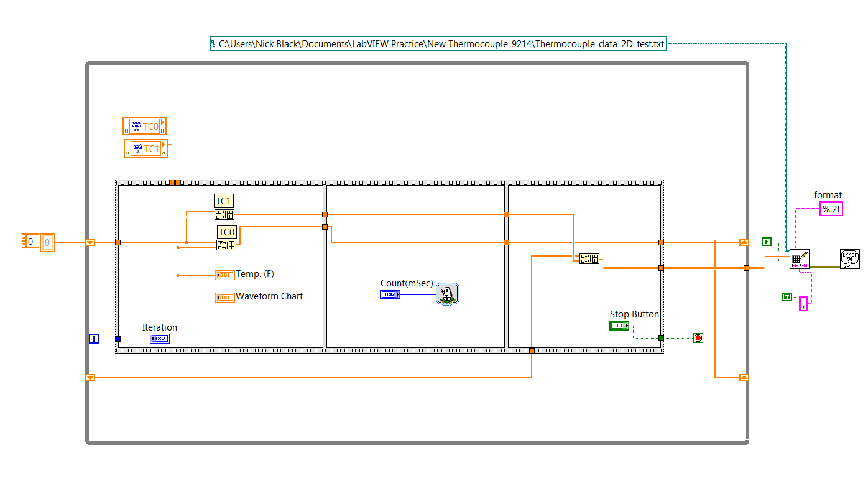The height and width of the screenshot is (479, 868).
Task: Click the greyed array constant element 0
Action: pos(48,242)
